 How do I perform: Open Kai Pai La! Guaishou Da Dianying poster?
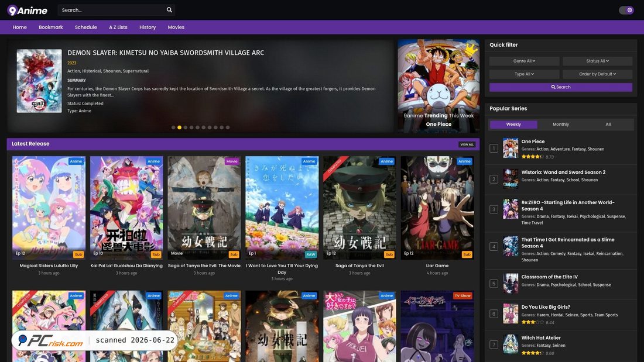(x=126, y=208)
